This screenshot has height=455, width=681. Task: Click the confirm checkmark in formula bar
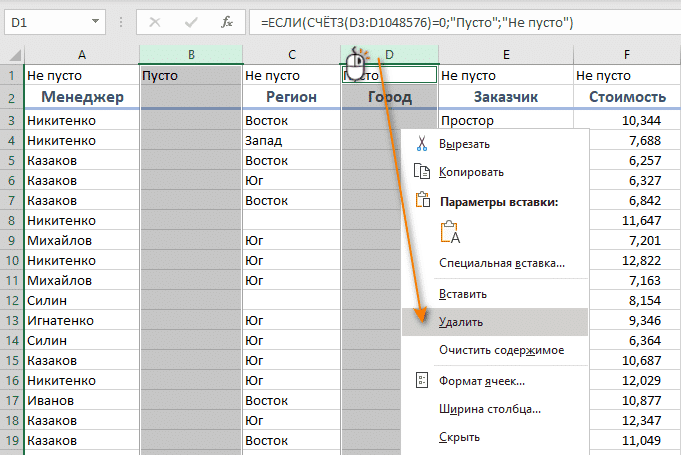[x=192, y=21]
